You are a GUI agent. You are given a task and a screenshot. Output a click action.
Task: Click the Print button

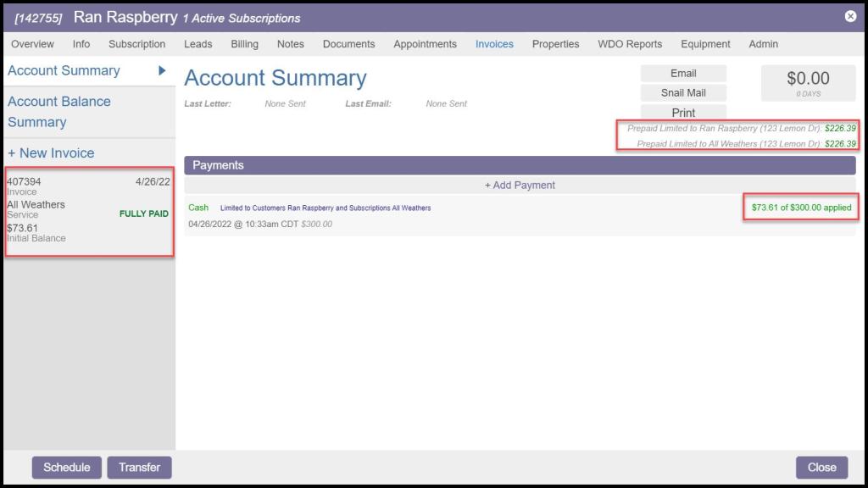[x=683, y=113]
